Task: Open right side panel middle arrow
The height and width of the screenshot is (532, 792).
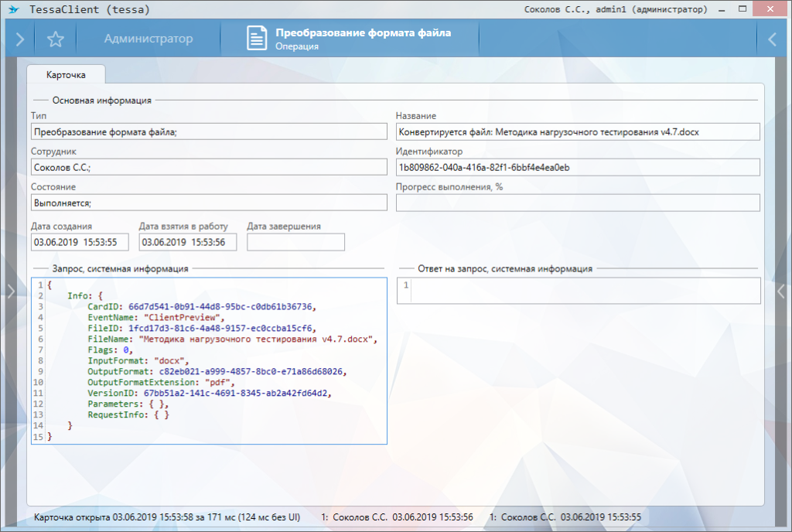Action: coord(781,291)
